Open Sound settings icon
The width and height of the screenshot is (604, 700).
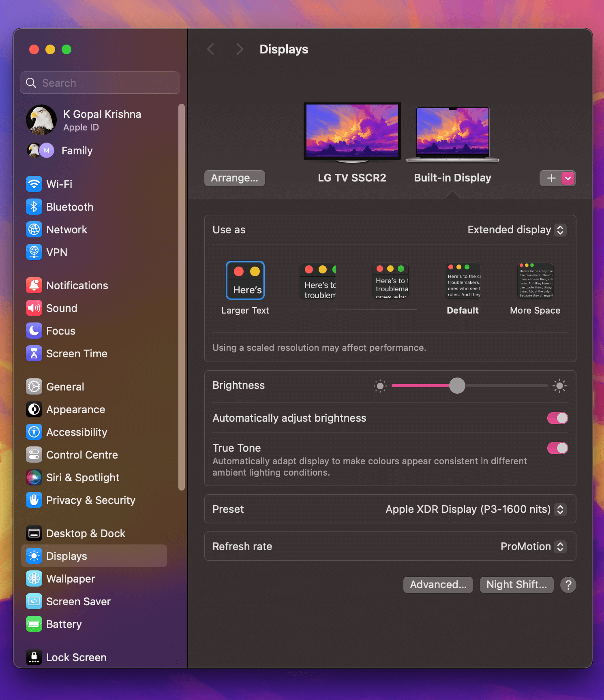[x=34, y=308]
